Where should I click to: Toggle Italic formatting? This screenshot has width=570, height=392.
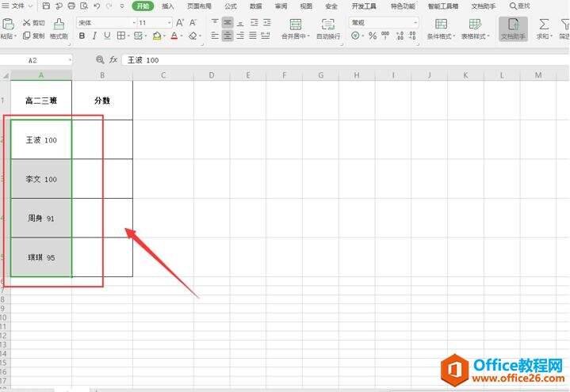tap(94, 36)
